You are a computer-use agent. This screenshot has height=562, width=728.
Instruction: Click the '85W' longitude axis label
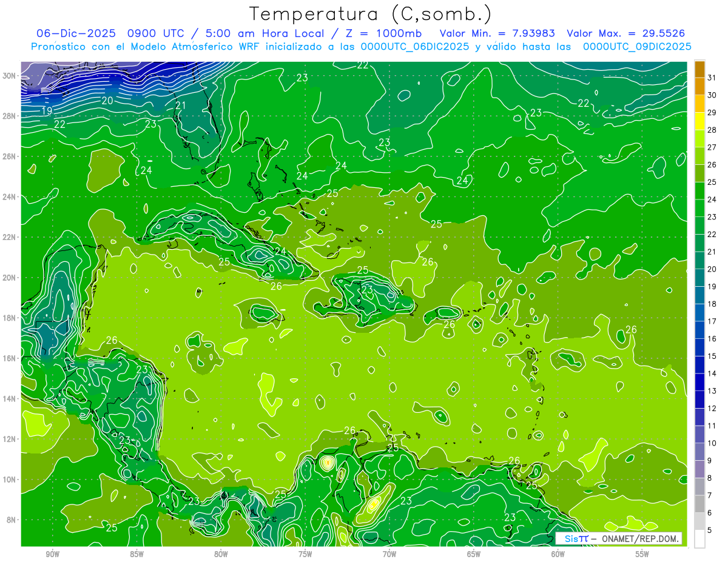[x=136, y=554]
